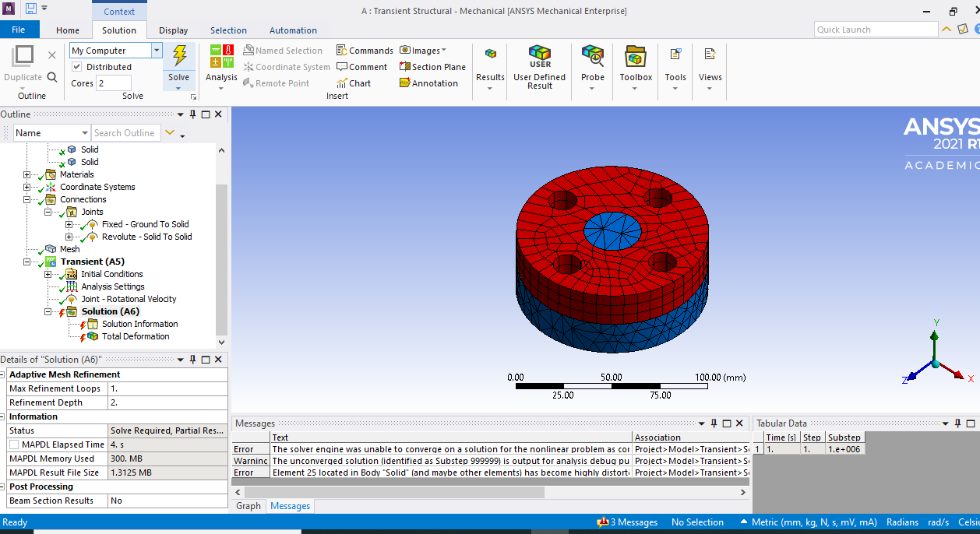Switch to the Automation ribbon tab

tap(293, 30)
